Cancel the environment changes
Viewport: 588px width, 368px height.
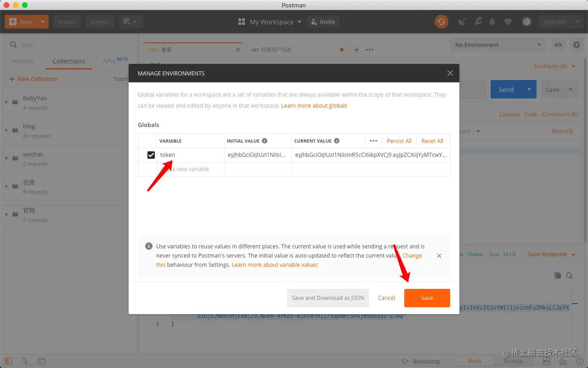click(386, 298)
